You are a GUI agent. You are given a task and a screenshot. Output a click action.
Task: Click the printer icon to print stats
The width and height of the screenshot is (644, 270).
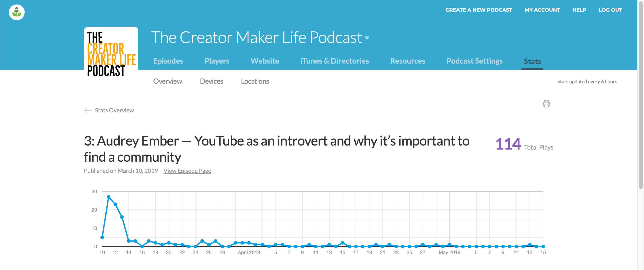click(x=546, y=104)
